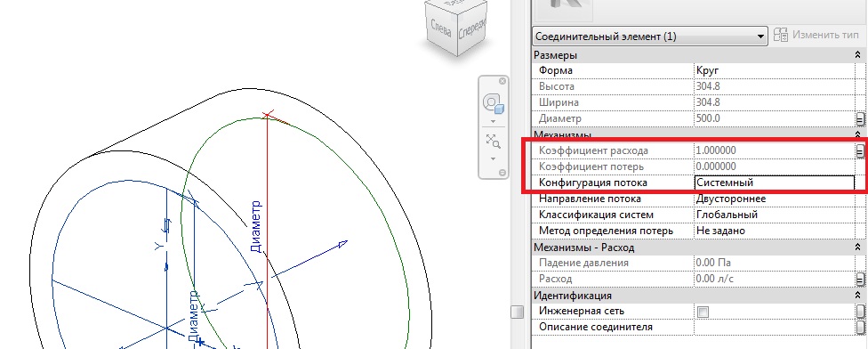This screenshot has height=349, width=868.
Task: Click the associate parameter button beside Инженерная сеть
Action: tap(860, 312)
